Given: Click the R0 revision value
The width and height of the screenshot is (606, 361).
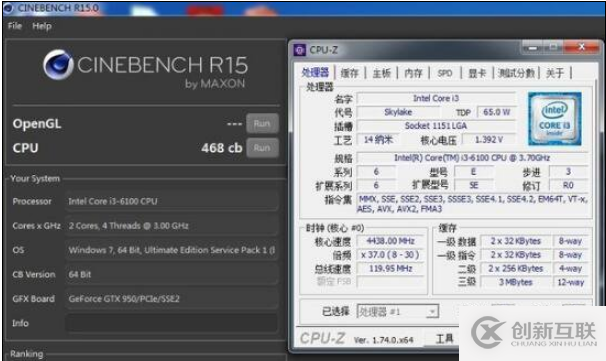Looking at the screenshot, I should (x=568, y=185).
